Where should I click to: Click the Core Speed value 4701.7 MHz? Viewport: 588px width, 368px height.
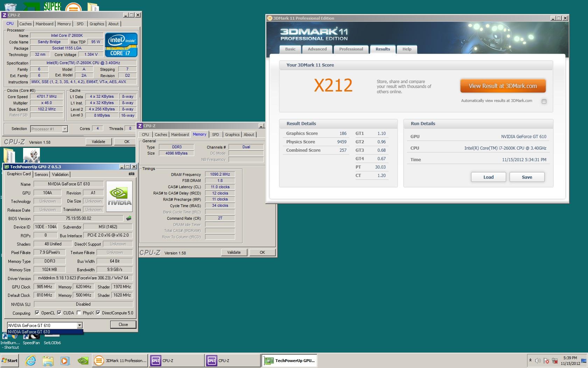(47, 96)
